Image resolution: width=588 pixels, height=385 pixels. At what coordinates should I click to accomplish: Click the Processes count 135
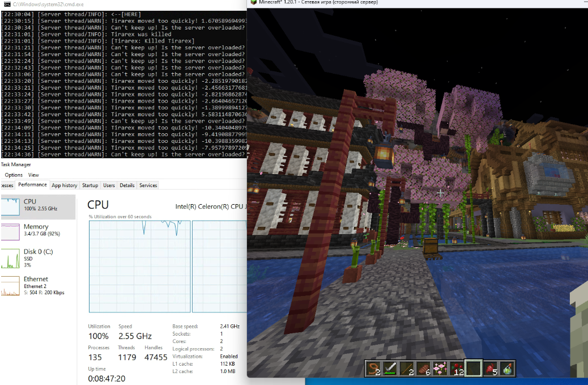(x=95, y=357)
